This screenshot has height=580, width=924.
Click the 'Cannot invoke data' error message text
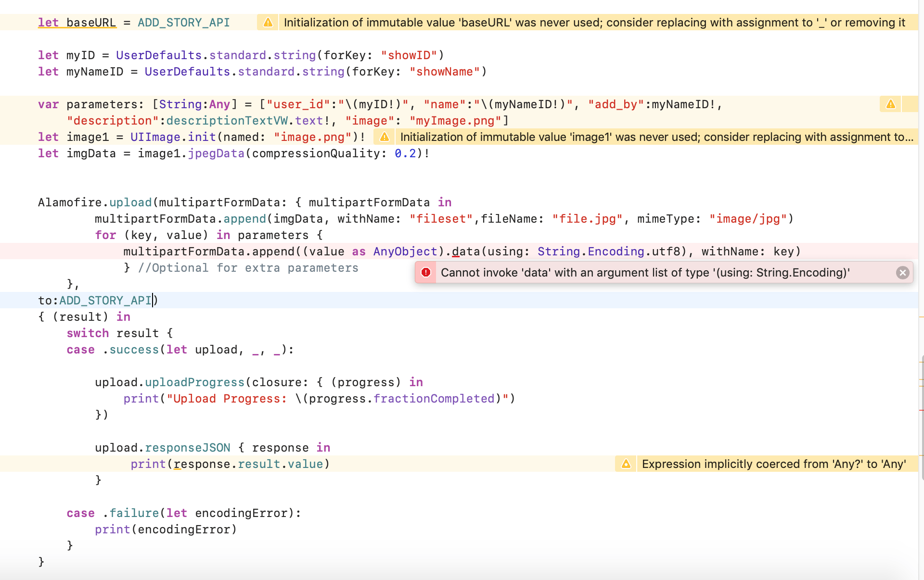click(645, 273)
